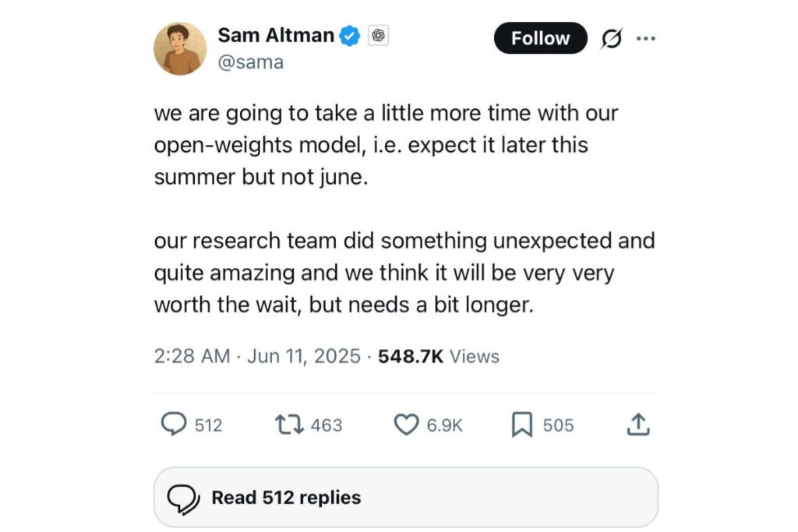Toggle following Sam Altman
The height and width of the screenshot is (532, 798).
click(x=540, y=37)
